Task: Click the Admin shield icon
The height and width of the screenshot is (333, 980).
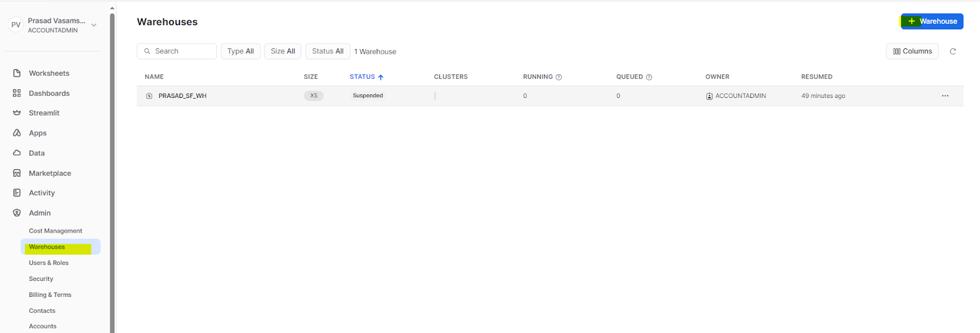Action: [17, 213]
